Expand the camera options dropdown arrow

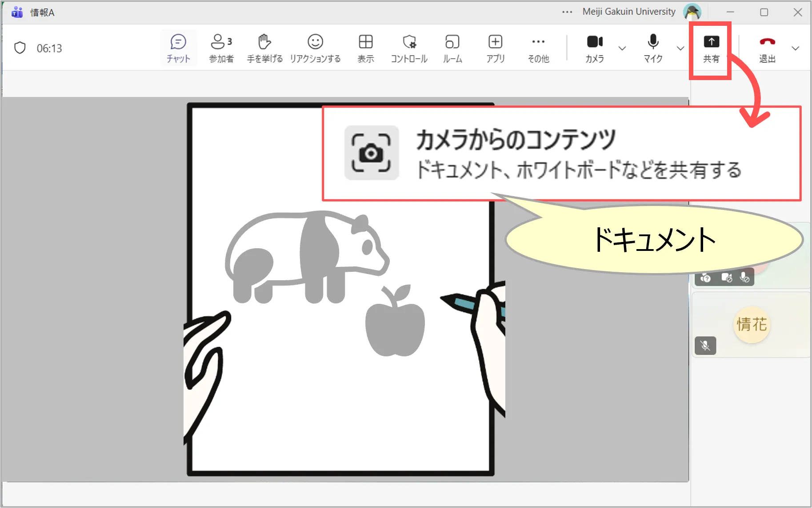(x=622, y=48)
